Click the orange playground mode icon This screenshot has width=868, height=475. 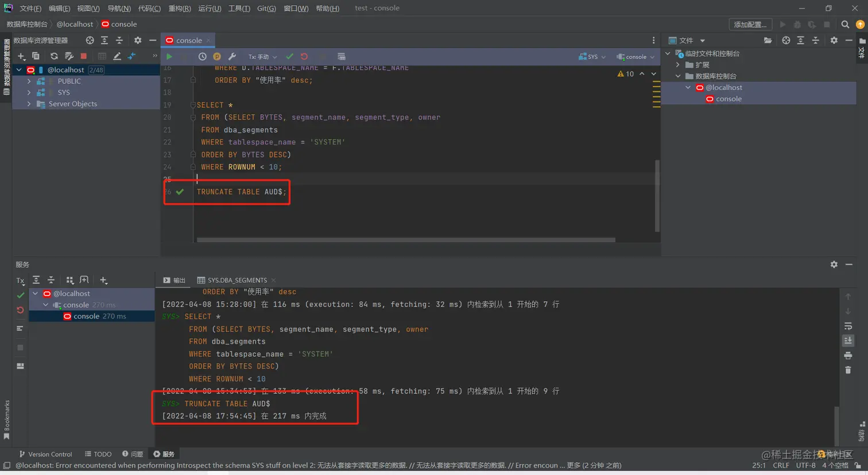point(217,57)
